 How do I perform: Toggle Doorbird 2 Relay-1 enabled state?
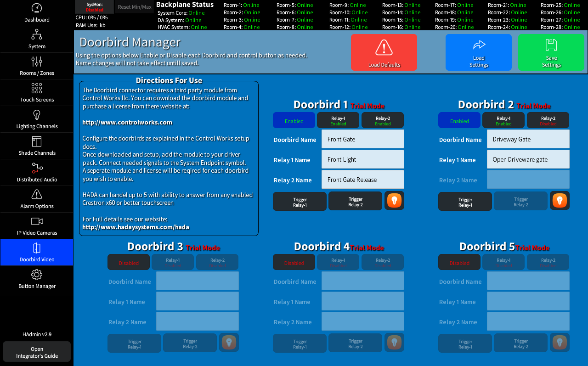(x=503, y=120)
